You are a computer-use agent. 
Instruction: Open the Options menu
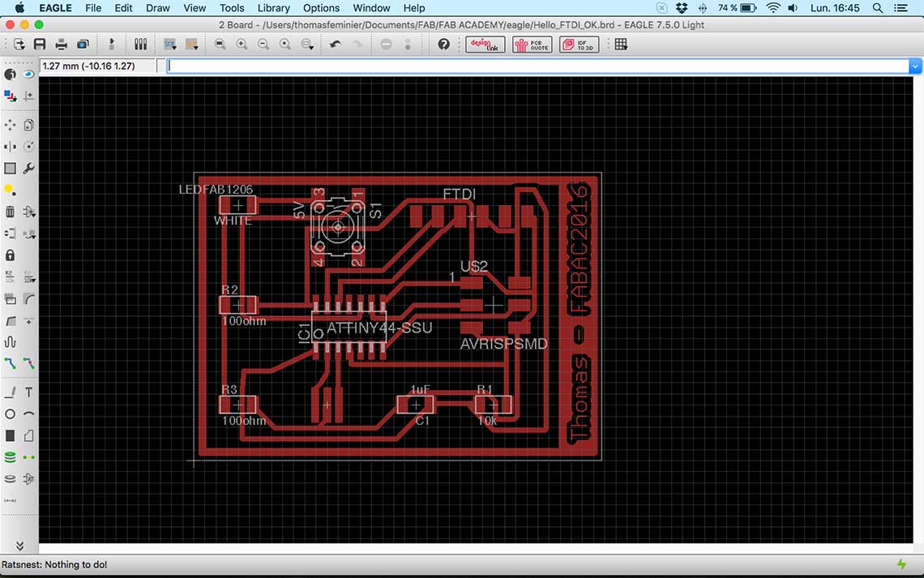click(x=321, y=8)
